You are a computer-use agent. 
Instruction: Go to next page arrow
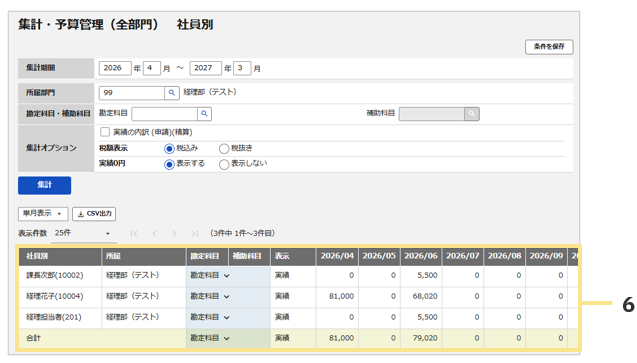pyautogui.click(x=174, y=233)
